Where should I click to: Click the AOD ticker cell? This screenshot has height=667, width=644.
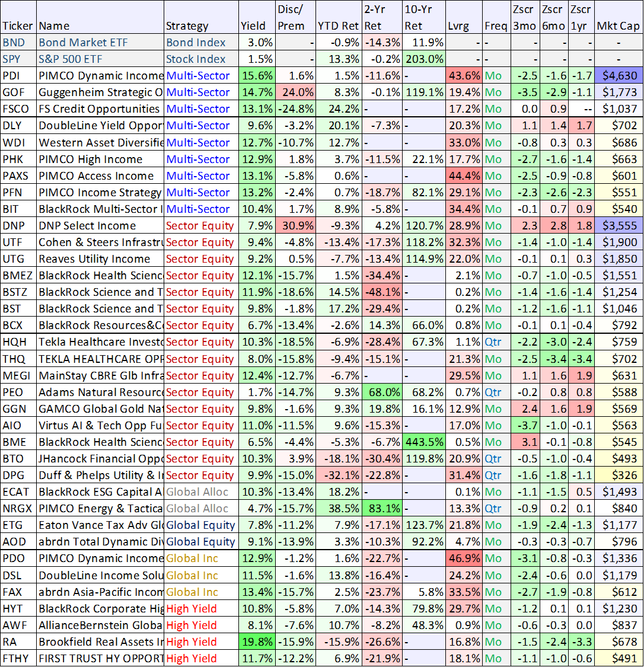(18, 541)
